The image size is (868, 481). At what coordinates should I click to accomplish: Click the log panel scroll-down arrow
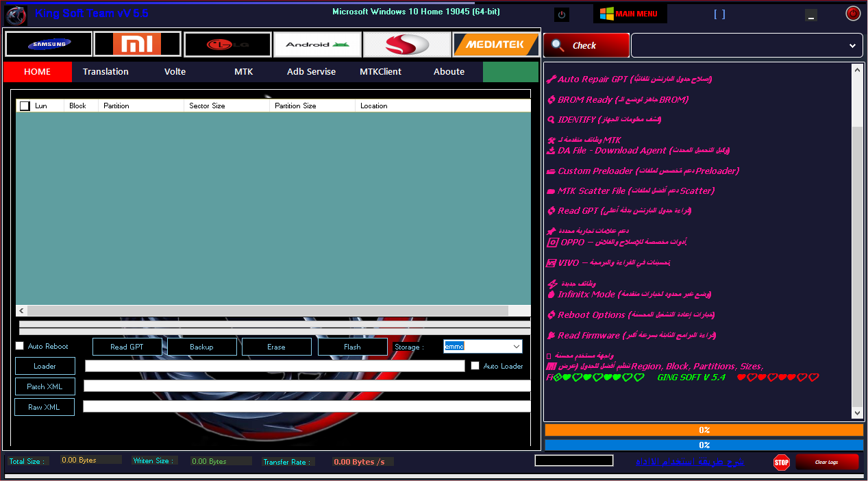tap(858, 414)
